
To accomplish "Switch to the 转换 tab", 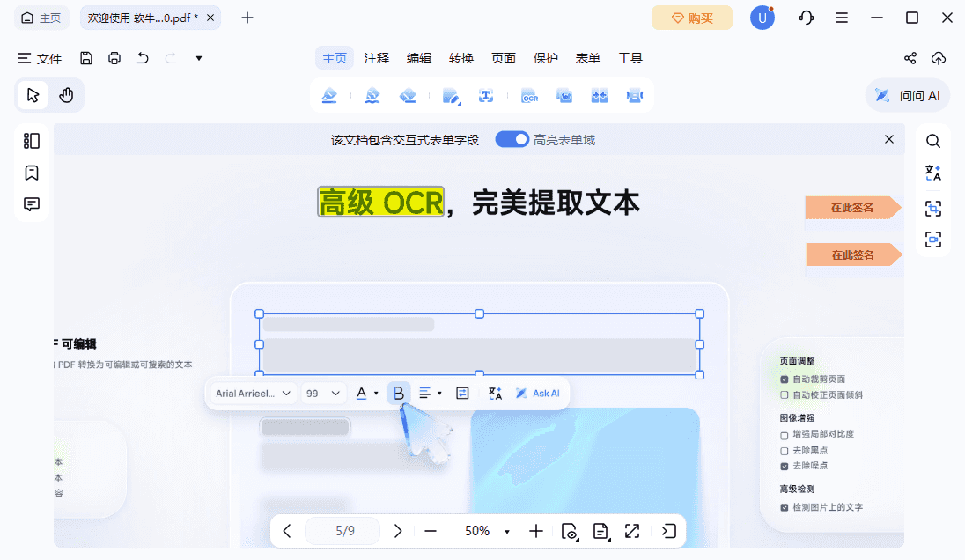I will 461,58.
